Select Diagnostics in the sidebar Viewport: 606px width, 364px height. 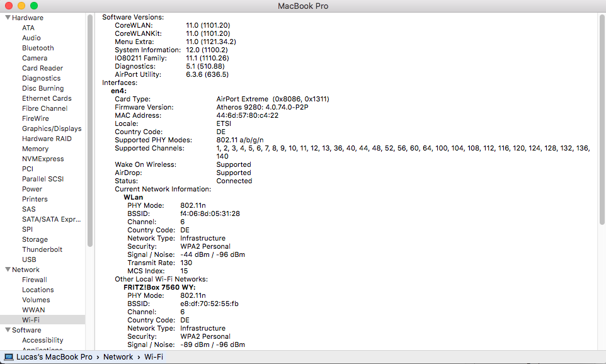click(x=42, y=78)
